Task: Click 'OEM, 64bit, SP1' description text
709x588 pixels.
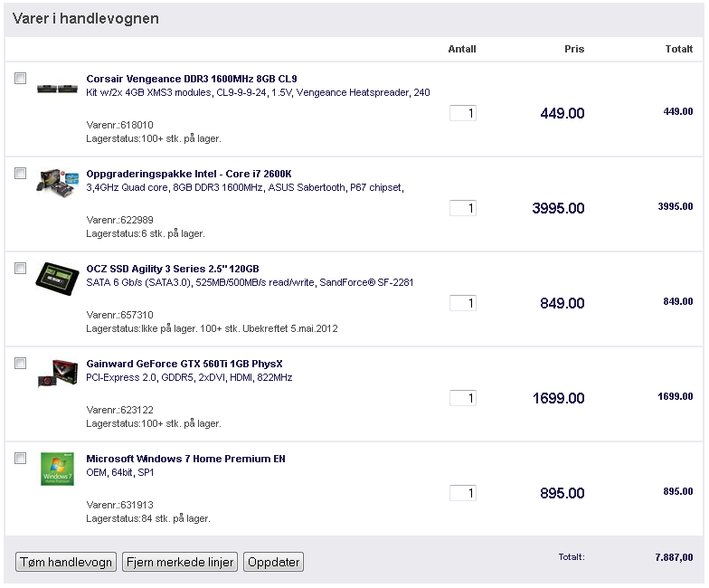Action: 120,472
